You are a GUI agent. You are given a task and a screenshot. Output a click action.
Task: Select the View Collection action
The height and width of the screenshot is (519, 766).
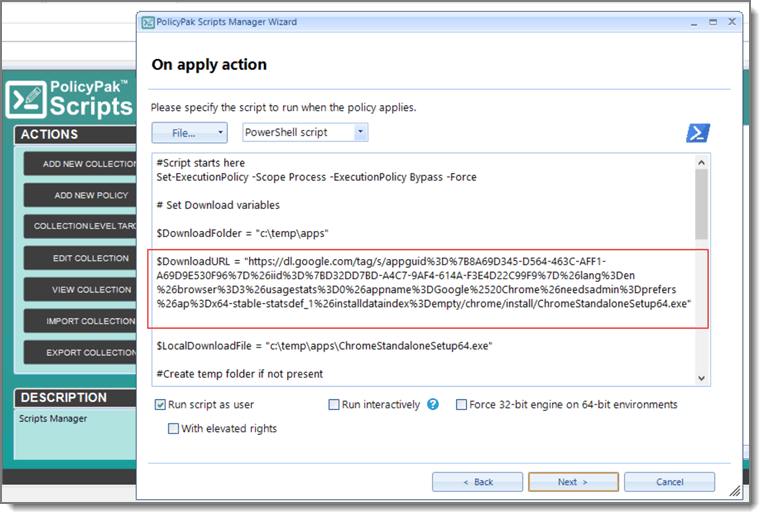pyautogui.click(x=81, y=290)
